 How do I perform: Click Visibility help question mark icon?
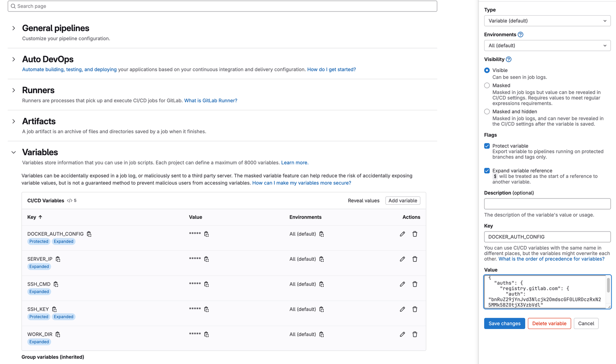[x=508, y=59]
